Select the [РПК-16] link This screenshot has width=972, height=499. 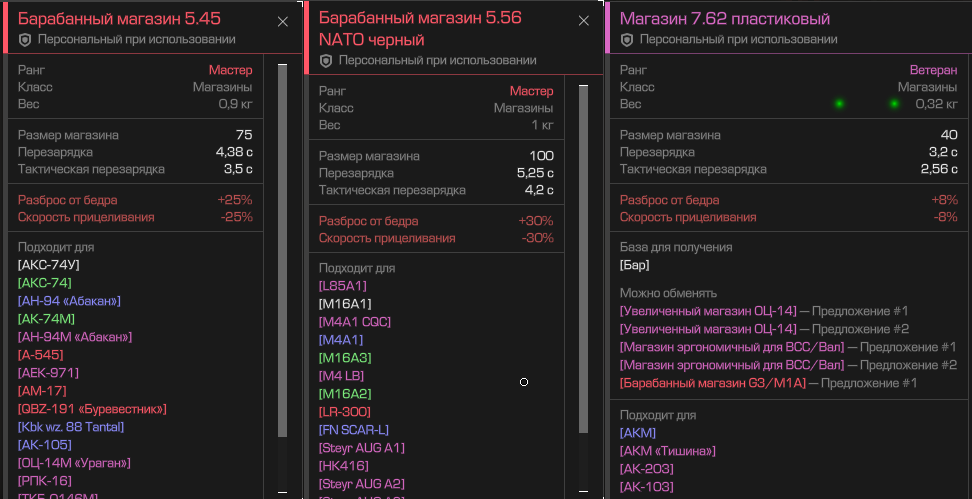[x=45, y=481]
